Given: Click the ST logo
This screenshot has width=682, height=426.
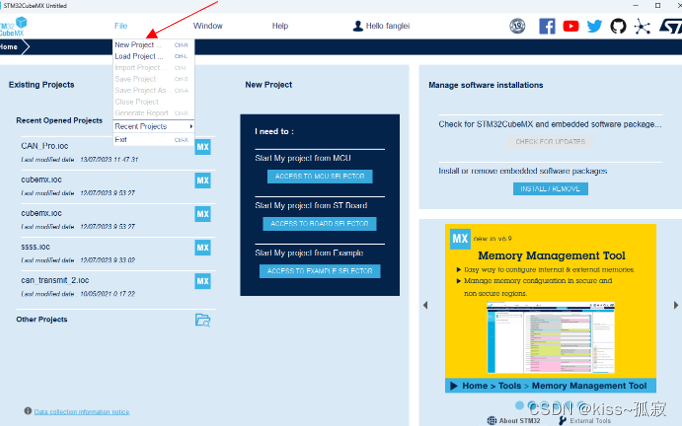Looking at the screenshot, I should [671, 26].
